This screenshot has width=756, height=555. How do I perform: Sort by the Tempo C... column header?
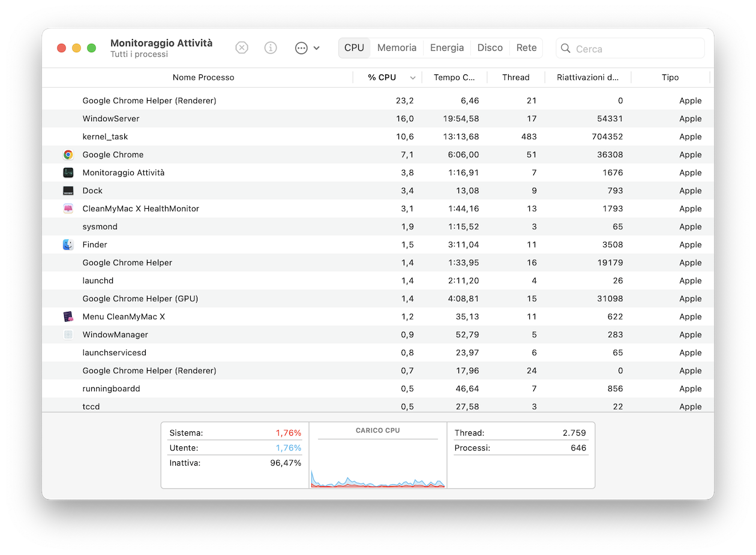[x=455, y=77]
